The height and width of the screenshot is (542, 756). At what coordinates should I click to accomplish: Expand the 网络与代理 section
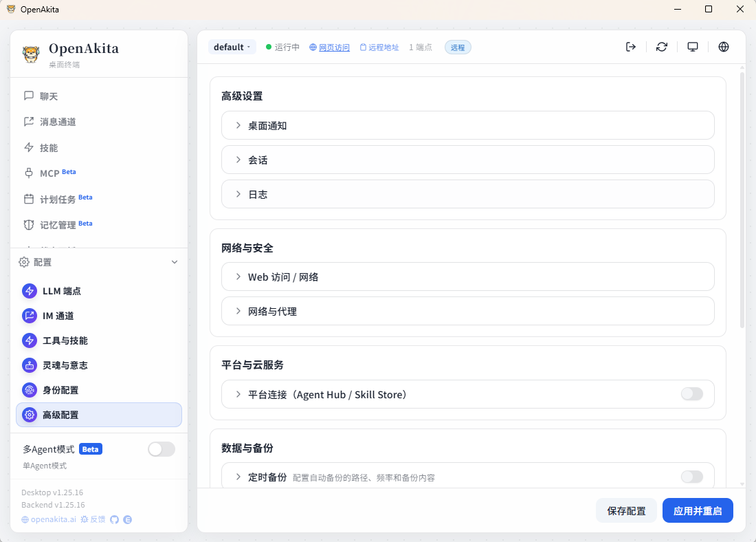pos(467,311)
